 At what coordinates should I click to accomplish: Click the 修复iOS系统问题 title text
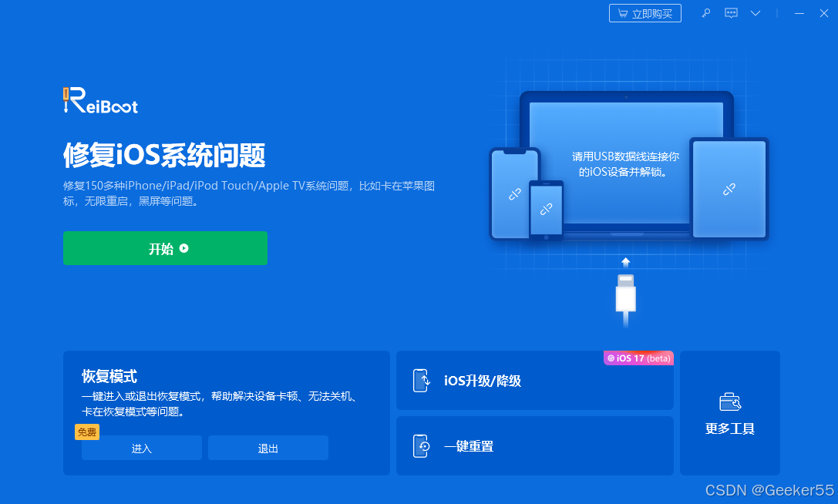[x=165, y=156]
